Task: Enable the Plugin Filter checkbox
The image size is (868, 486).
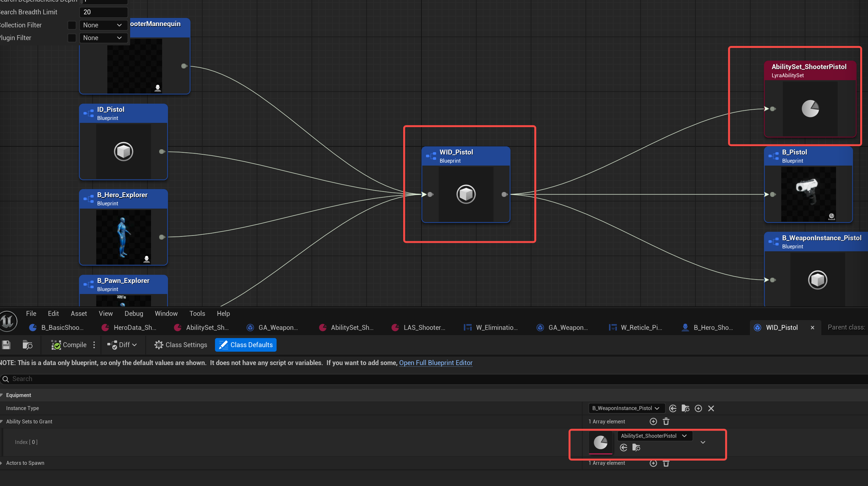Action: (72, 38)
